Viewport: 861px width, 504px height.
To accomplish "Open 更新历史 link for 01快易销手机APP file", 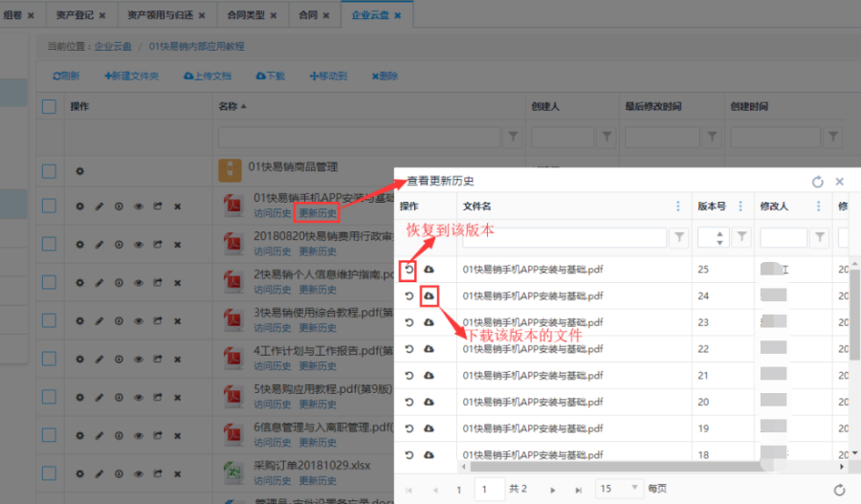I will 318,213.
